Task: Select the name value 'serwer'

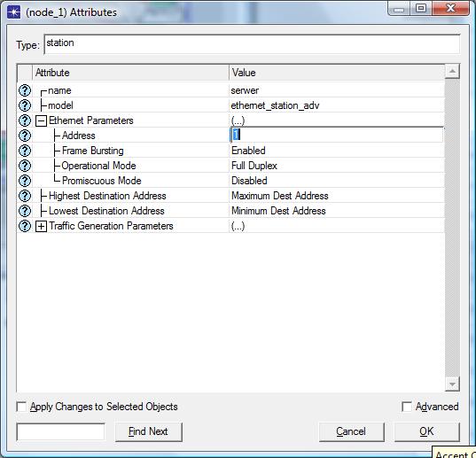Action: click(x=245, y=90)
